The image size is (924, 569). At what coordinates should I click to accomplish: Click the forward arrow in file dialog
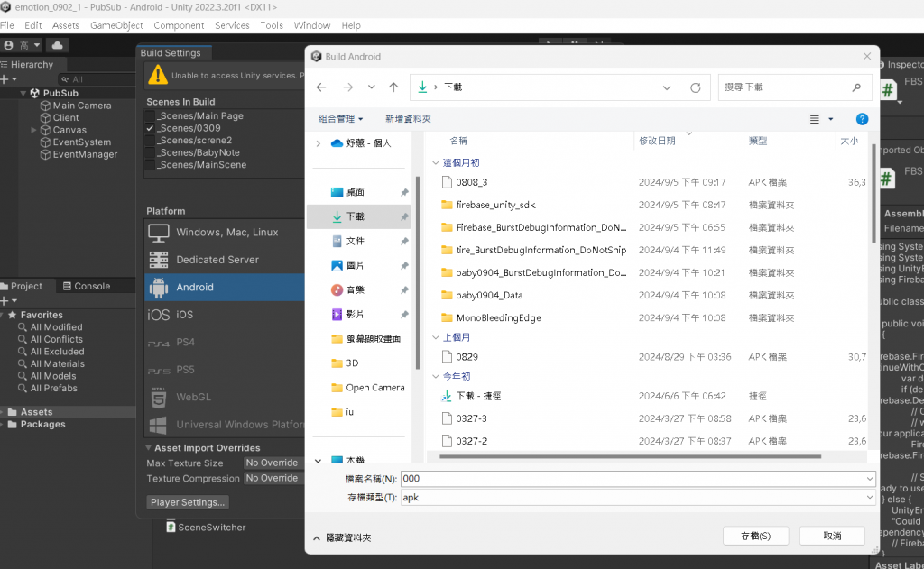click(x=347, y=87)
